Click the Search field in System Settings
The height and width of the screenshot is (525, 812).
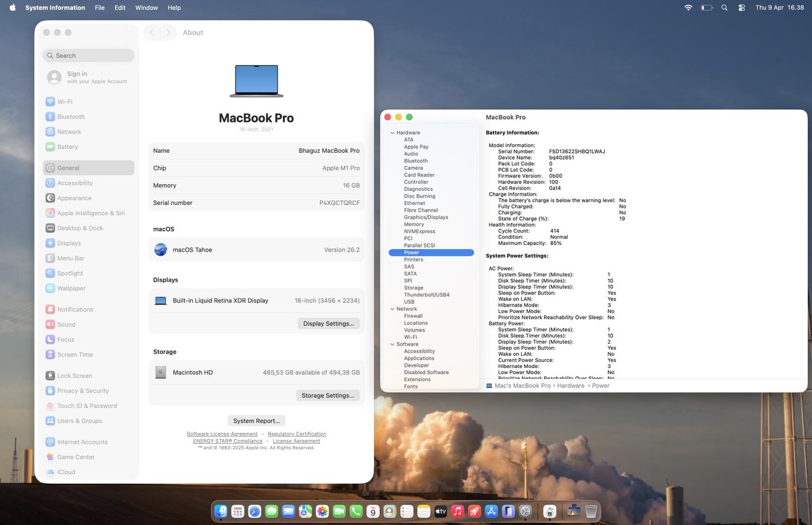click(x=89, y=55)
